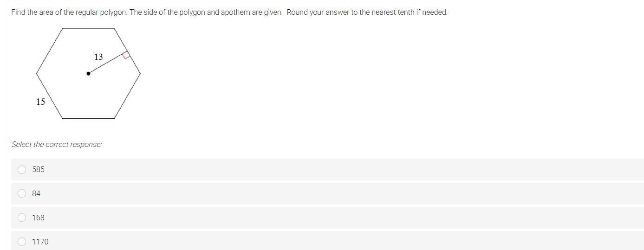Click the 84 answer text label
644x250 pixels.
[x=36, y=193]
